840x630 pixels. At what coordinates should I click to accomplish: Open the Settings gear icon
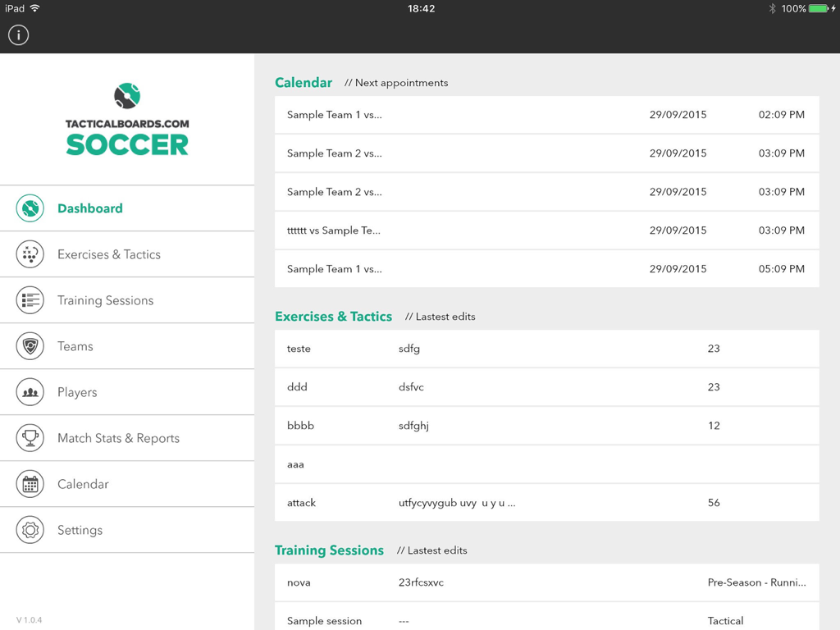tap(30, 530)
